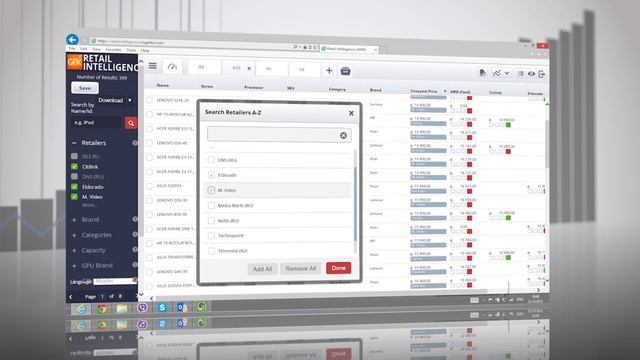The image size is (640, 360).
Task: Uncheck M. Video in the sidebar Retailers
Action: click(74, 197)
